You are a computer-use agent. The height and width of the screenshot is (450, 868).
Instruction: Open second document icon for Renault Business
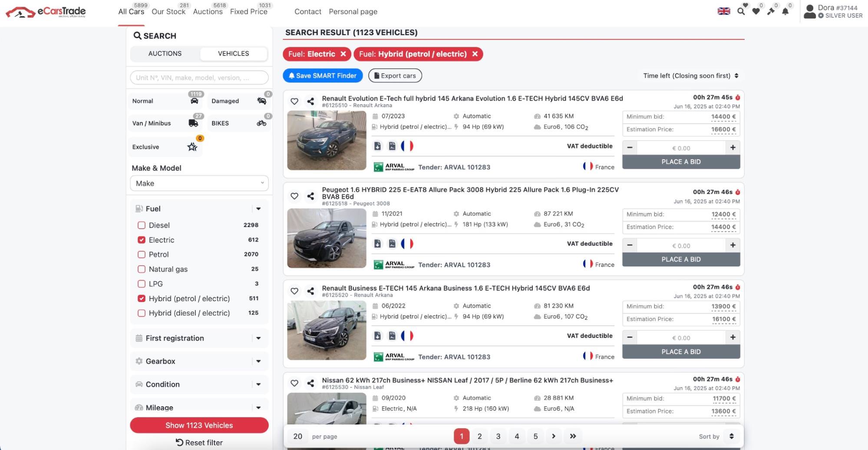coord(392,335)
